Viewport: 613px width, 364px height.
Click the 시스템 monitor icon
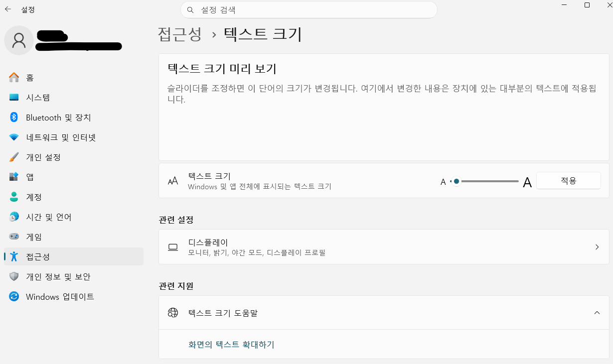point(14,98)
